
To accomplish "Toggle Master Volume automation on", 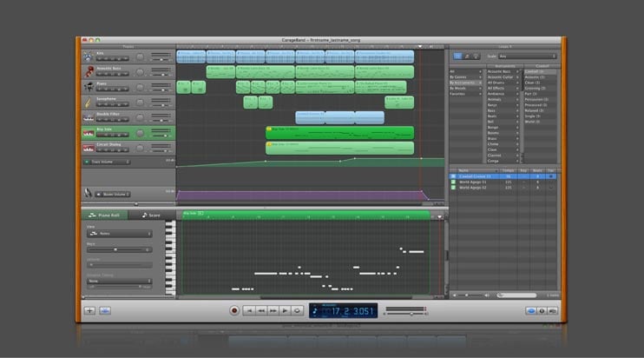I will (x=98, y=194).
